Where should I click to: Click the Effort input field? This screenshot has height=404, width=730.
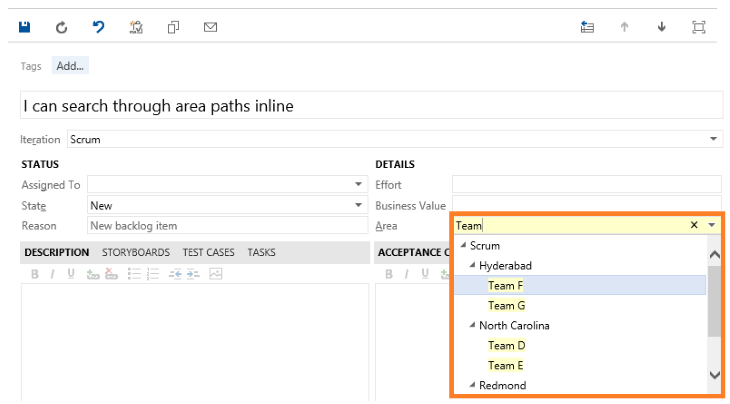point(586,184)
